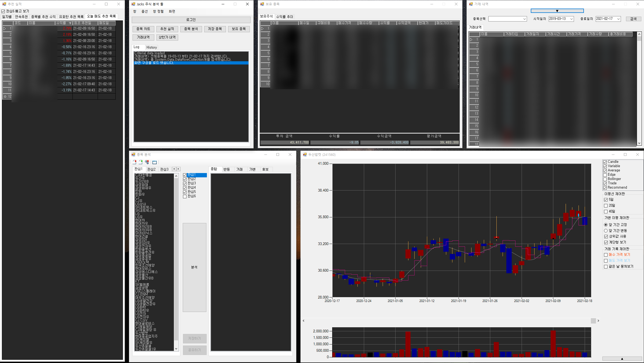Click the chart scrollbar left arrow
This screenshot has height=363, width=644.
click(303, 321)
